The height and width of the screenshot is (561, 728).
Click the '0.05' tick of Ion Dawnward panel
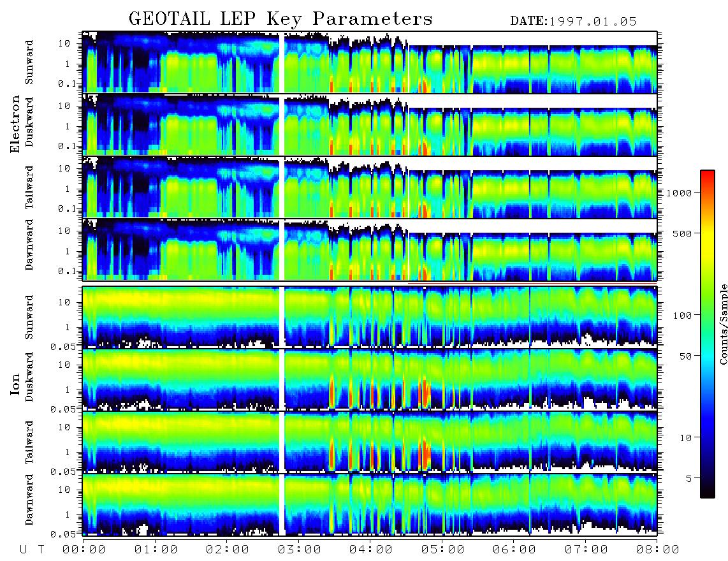[63, 534]
